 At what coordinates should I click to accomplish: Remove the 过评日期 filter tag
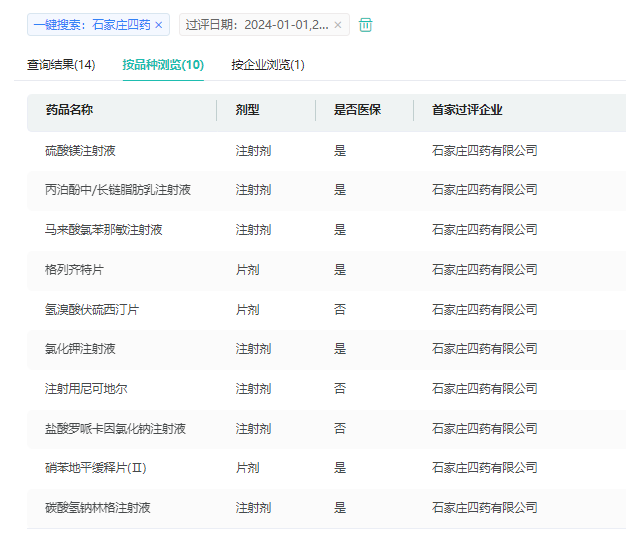click(x=338, y=25)
